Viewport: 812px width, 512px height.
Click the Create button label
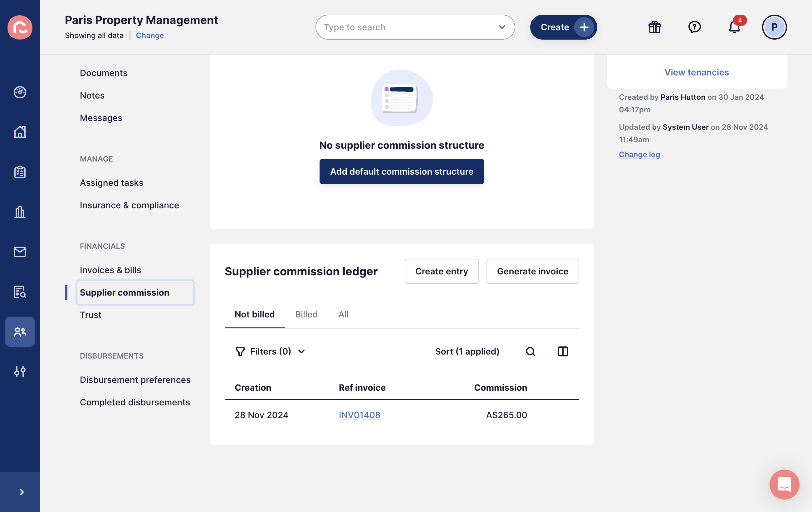[x=555, y=27]
